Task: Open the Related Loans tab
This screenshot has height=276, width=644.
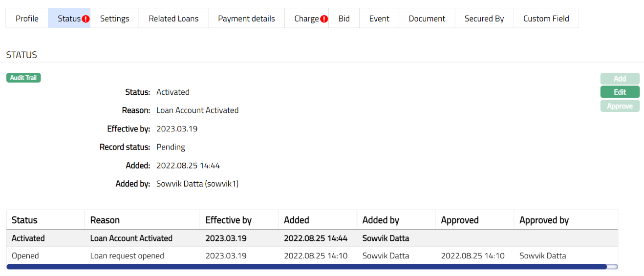Action: pos(173,19)
